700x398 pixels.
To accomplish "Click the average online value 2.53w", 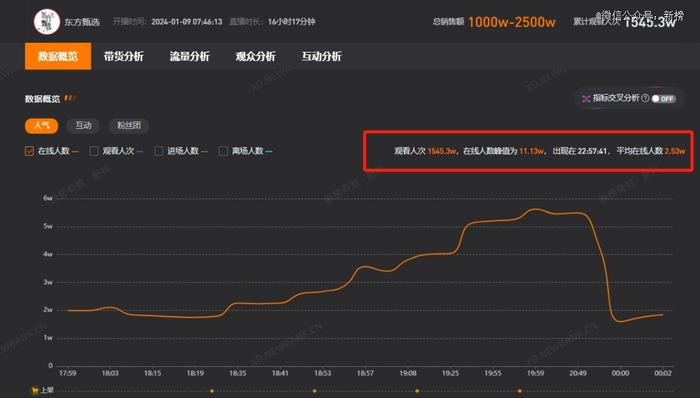I will pyautogui.click(x=675, y=151).
